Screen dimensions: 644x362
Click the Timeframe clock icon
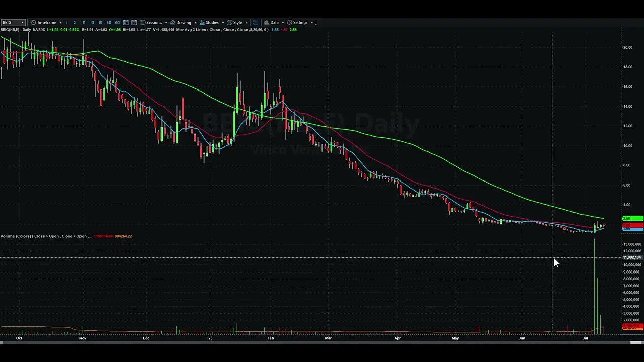coord(33,23)
